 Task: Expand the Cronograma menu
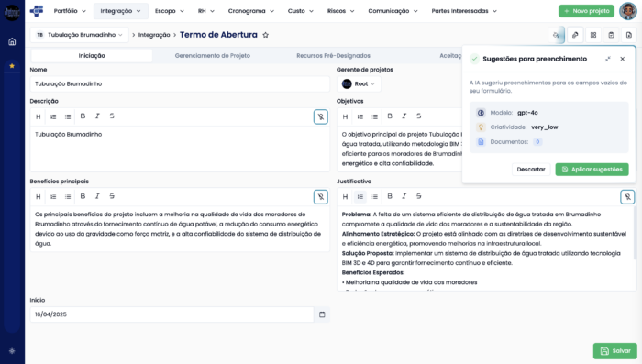point(251,11)
